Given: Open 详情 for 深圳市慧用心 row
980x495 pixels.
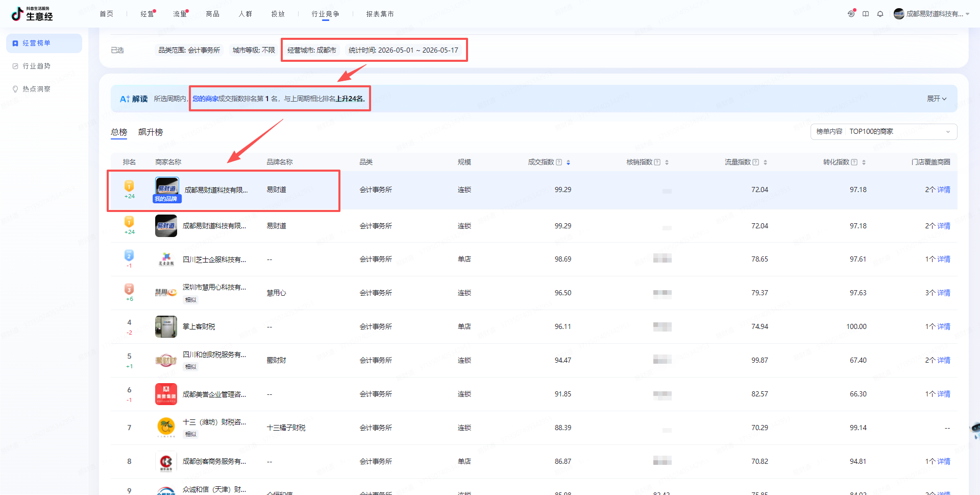Looking at the screenshot, I should pyautogui.click(x=944, y=293).
